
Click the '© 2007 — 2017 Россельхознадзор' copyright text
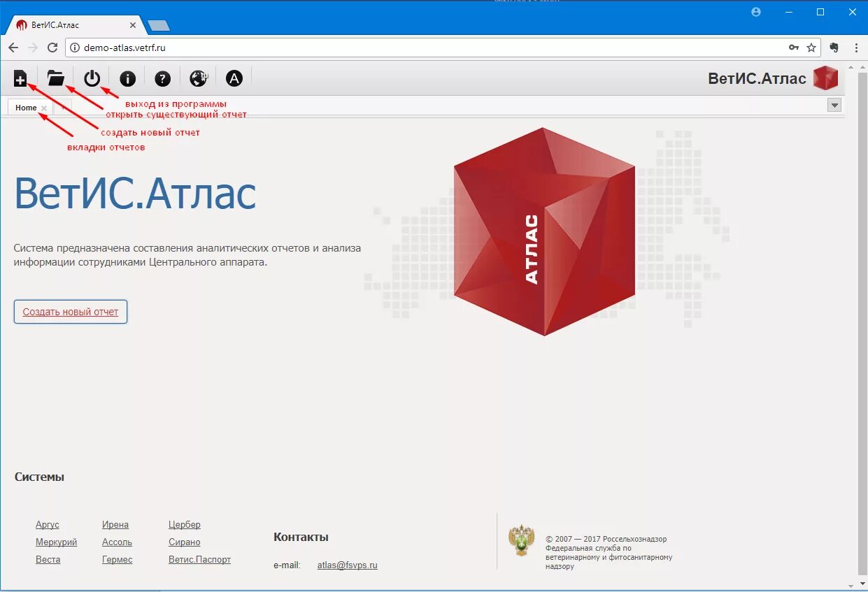coord(606,539)
